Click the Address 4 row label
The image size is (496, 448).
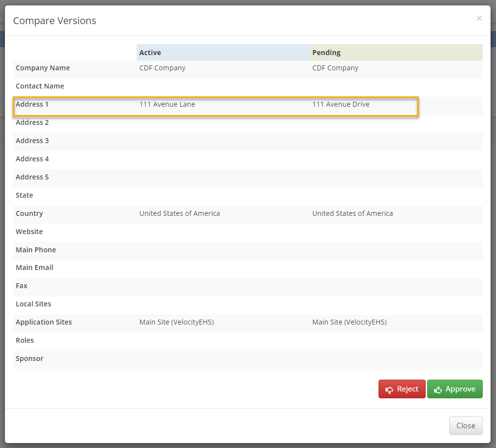click(32, 159)
